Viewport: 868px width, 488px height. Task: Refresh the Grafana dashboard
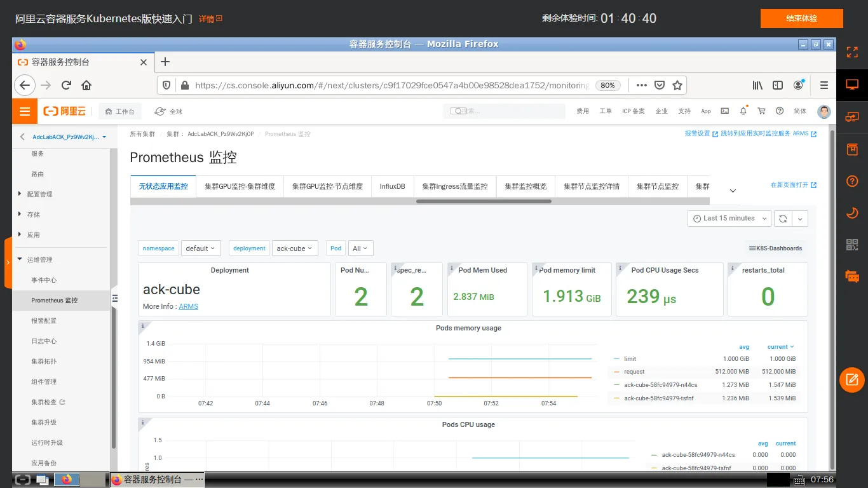(783, 218)
